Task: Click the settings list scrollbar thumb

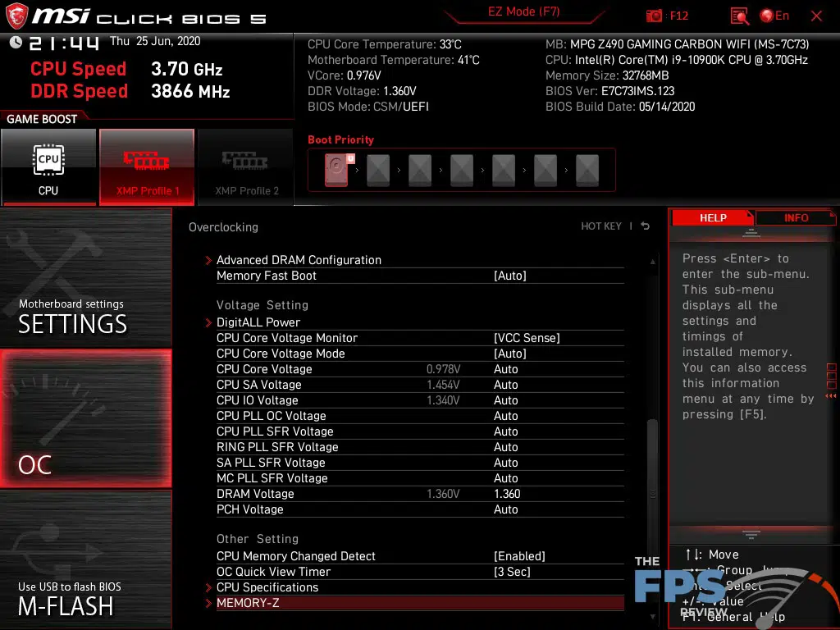Action: pyautogui.click(x=652, y=495)
